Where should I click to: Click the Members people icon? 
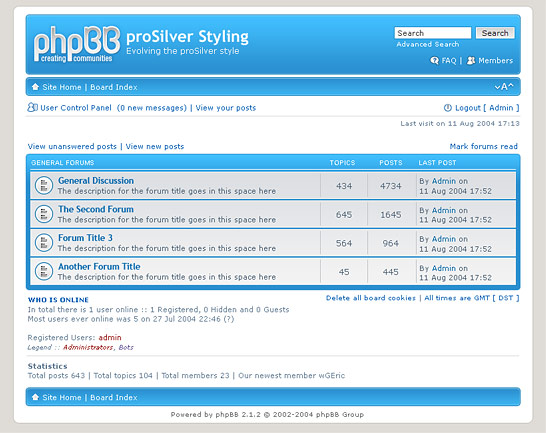[x=471, y=61]
